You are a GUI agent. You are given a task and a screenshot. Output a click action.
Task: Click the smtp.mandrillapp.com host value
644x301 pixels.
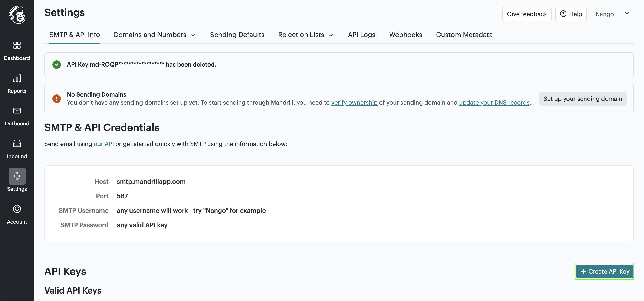151,182
